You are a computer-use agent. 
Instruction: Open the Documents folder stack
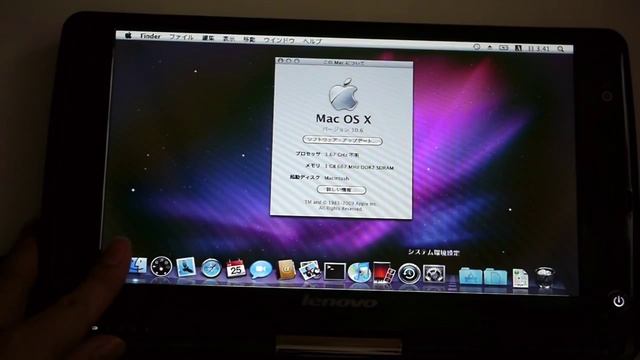coord(495,277)
